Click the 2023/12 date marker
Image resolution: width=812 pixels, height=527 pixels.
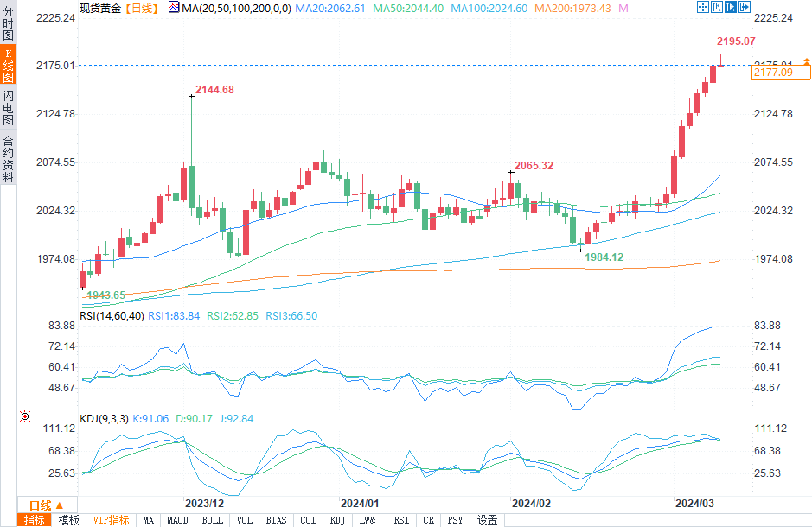point(205,503)
